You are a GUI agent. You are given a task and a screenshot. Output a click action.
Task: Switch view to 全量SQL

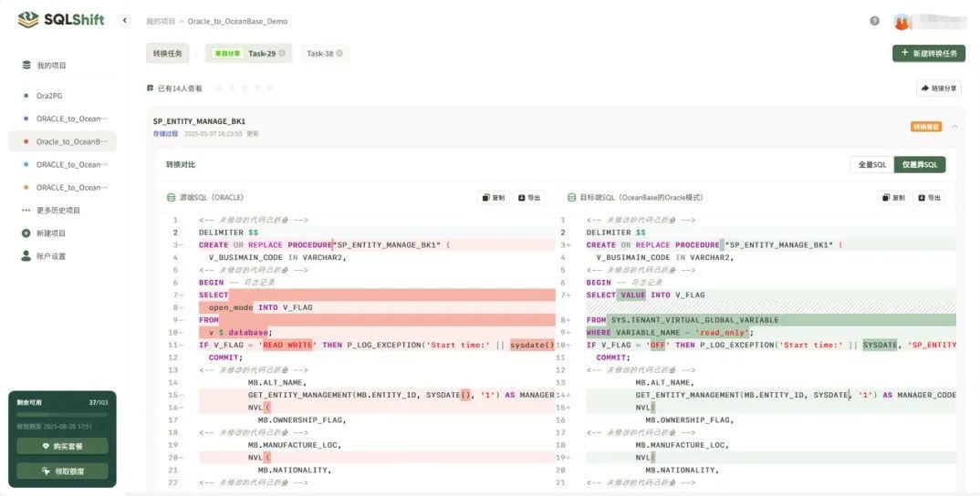872,164
